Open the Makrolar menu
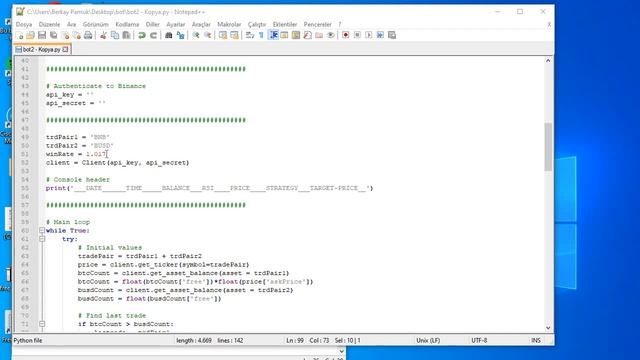 [x=229, y=24]
